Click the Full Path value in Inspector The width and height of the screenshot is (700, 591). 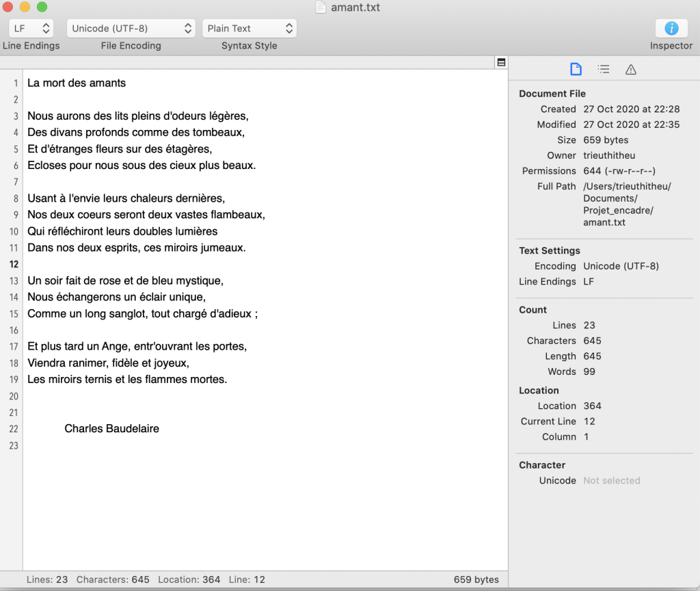(x=628, y=205)
